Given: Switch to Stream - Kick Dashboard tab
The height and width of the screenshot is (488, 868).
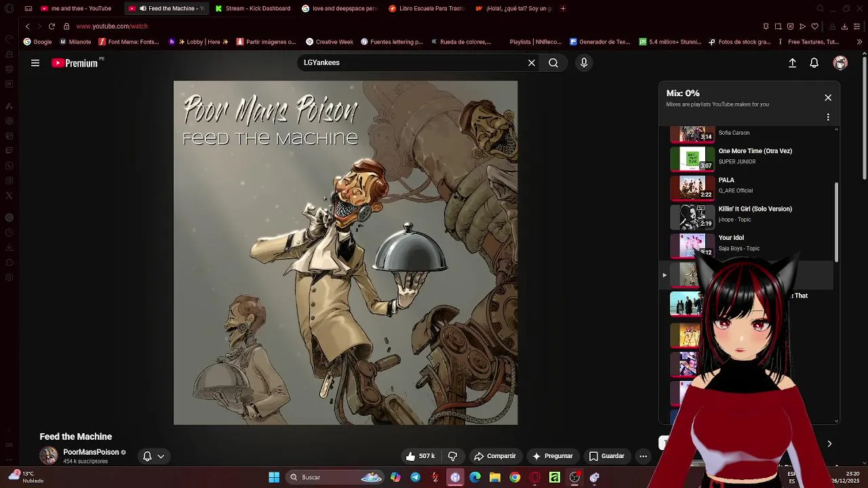Looking at the screenshot, I should [x=253, y=8].
